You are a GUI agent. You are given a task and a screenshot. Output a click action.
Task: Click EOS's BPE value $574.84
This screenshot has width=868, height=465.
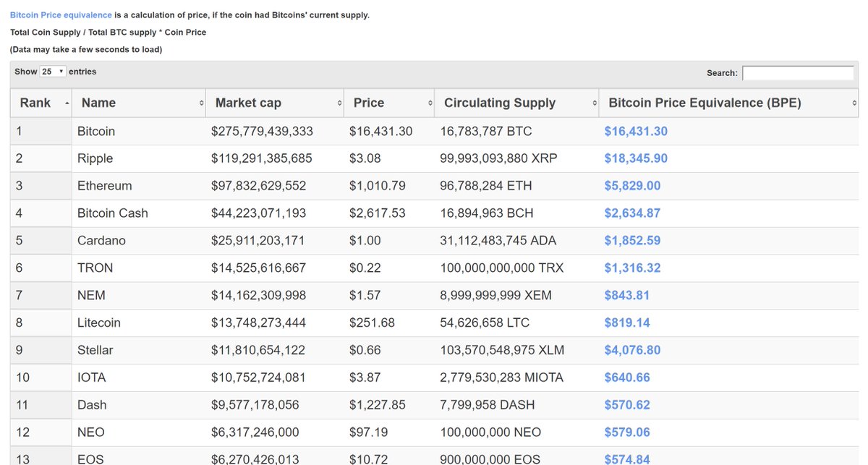click(x=627, y=459)
